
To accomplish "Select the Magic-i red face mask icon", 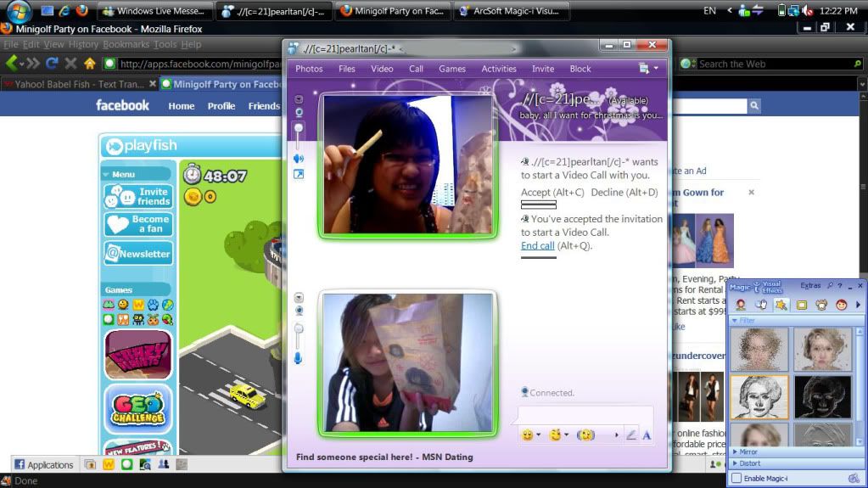I will click(x=842, y=305).
